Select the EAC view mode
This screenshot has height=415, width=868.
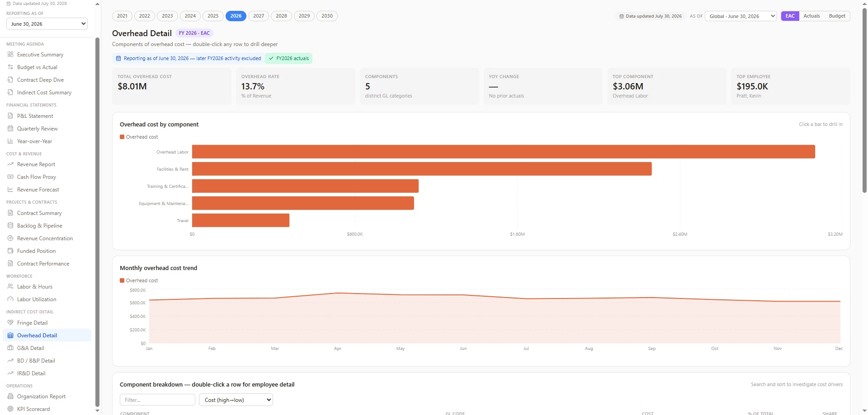pos(790,16)
